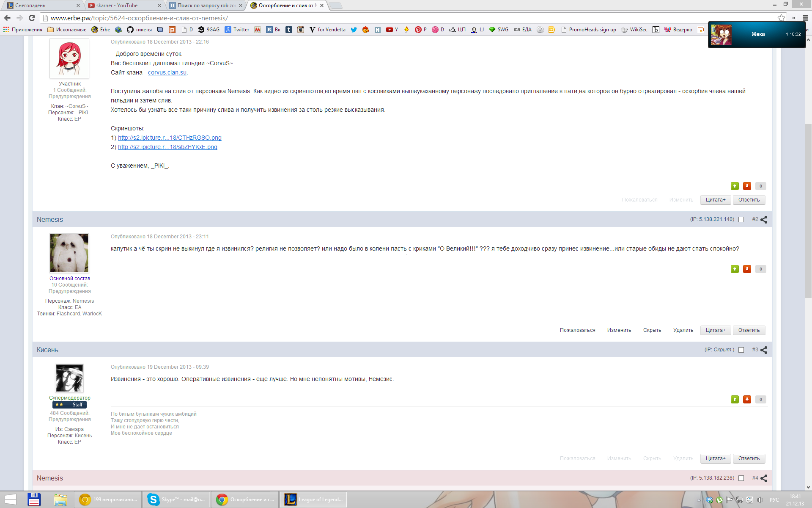Upvote Nemesis post number 2
This screenshot has width=812, height=508.
pyautogui.click(x=735, y=269)
